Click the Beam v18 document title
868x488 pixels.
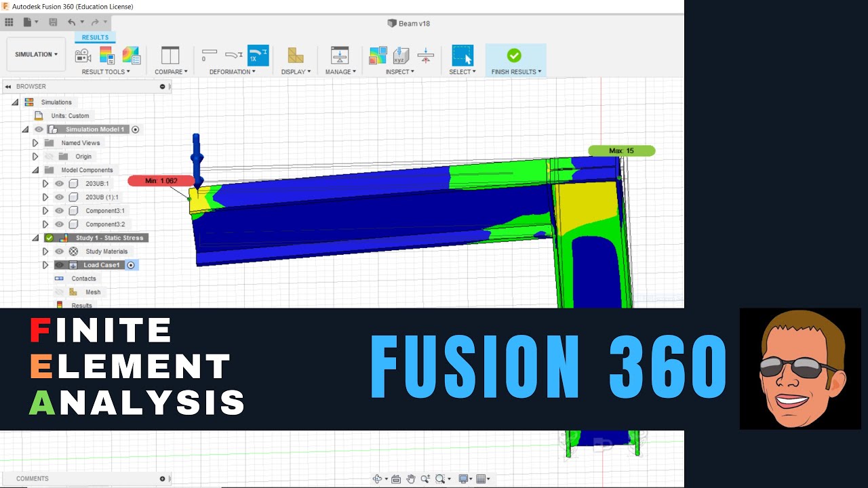click(414, 23)
